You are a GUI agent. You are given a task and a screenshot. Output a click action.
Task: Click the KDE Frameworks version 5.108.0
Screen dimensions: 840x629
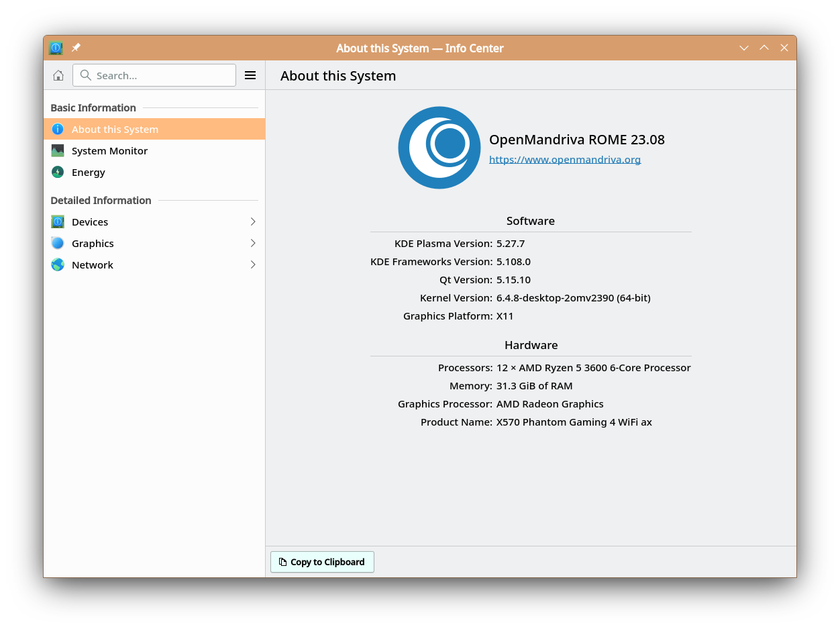[x=513, y=261]
